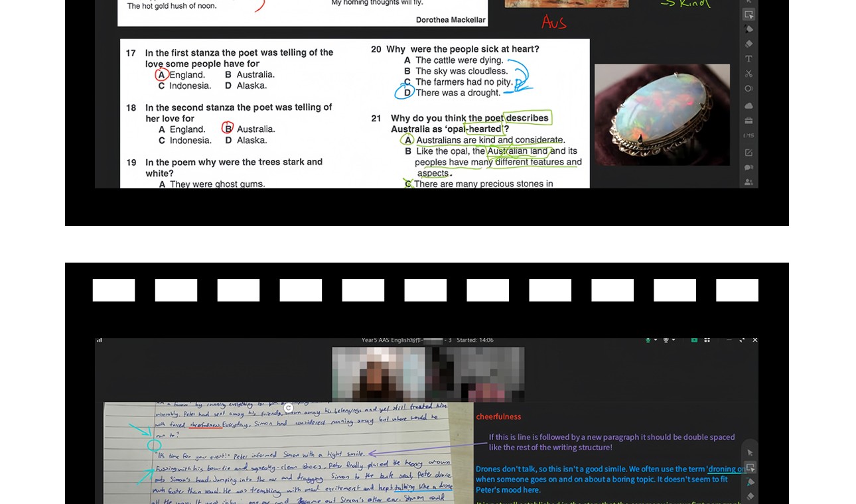
Task: Click question 17 answer 'England.'
Action: (187, 75)
